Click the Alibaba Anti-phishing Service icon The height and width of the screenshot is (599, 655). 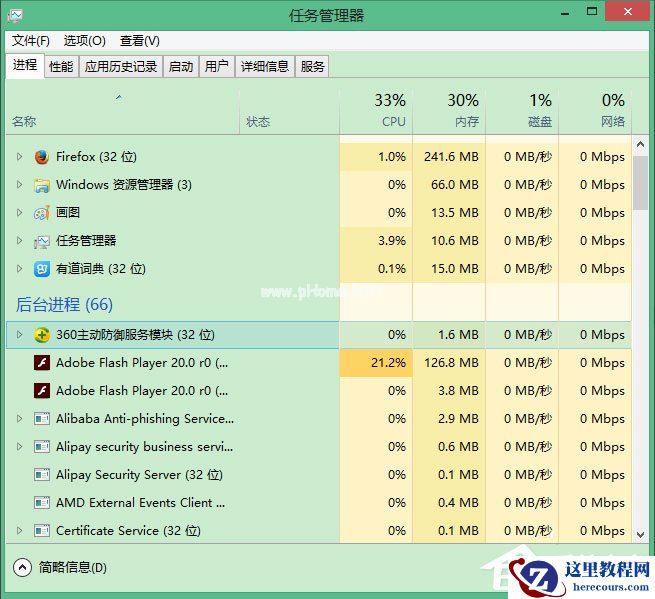click(x=42, y=419)
